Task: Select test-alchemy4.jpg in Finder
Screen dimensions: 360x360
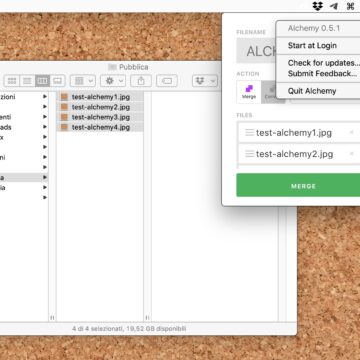Action: pos(100,127)
